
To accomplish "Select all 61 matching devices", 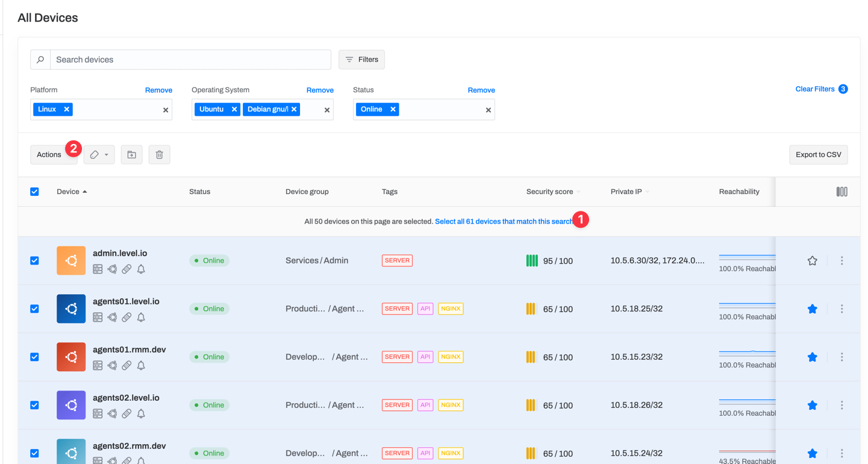I will coord(504,222).
